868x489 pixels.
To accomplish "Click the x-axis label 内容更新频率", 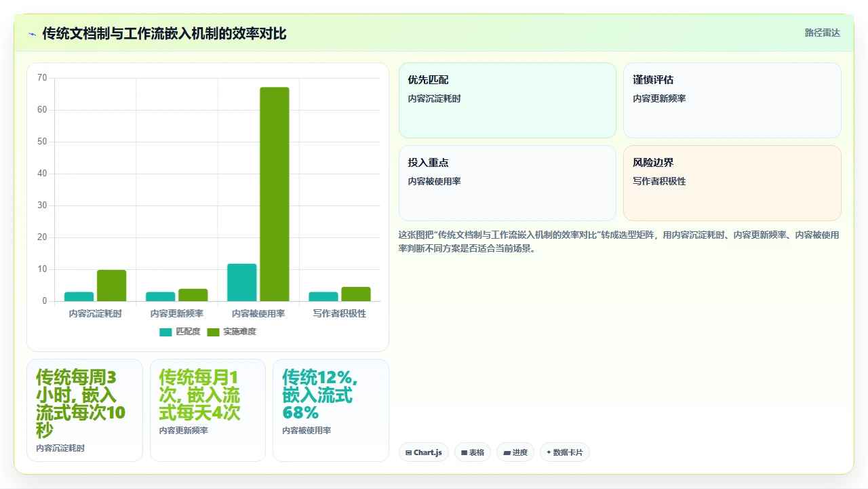I will pos(177,313).
